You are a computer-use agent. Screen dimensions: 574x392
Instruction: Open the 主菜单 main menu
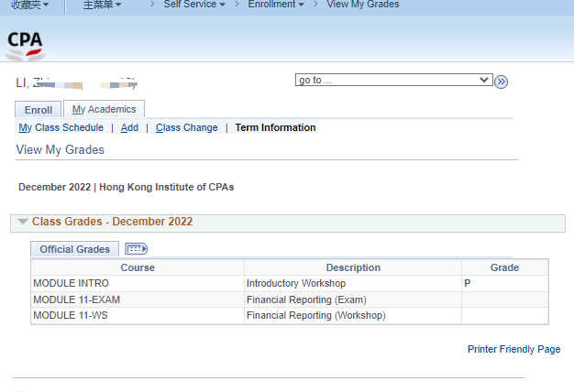click(x=102, y=5)
